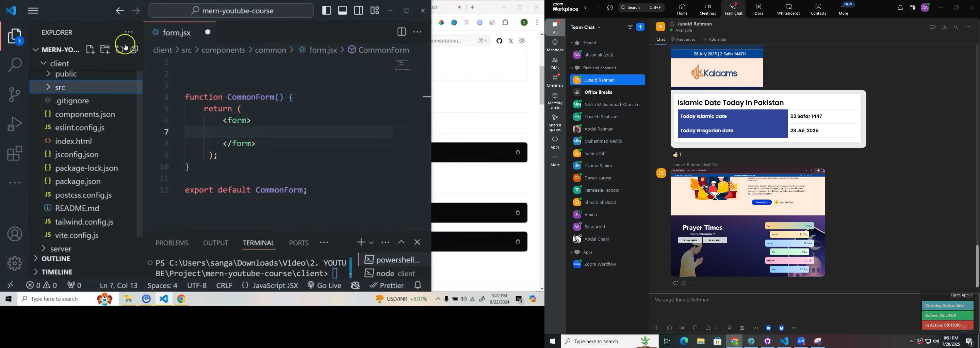Open Apps in Zoom sidebar
This screenshot has width=980, height=348.
point(555,143)
